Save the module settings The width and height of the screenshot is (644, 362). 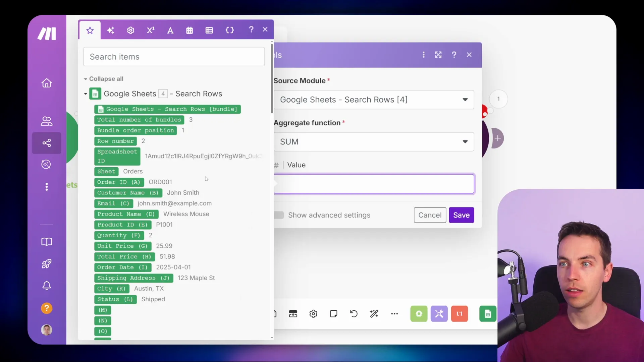coord(461,215)
